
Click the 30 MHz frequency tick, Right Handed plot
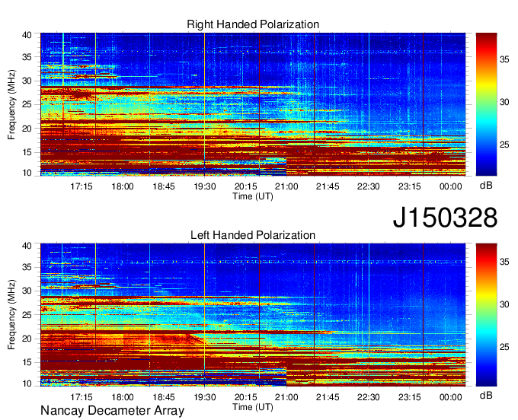coord(27,81)
